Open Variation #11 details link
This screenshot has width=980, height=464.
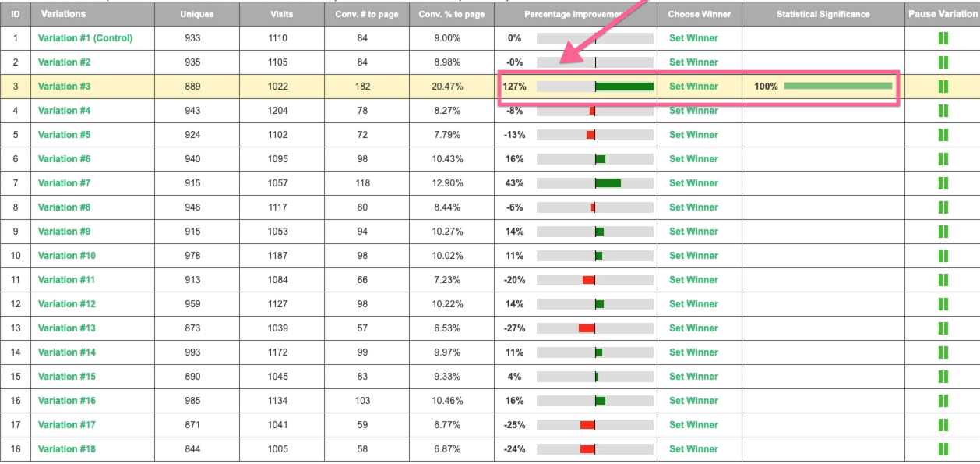(x=66, y=280)
